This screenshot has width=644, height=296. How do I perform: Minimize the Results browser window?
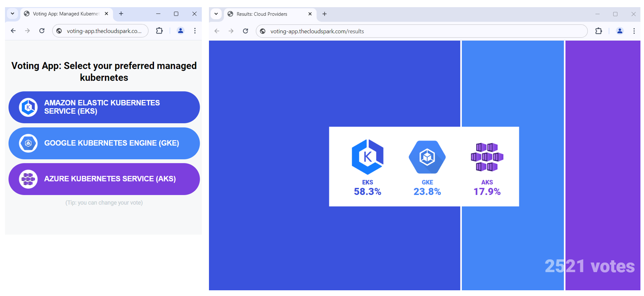[x=597, y=14]
